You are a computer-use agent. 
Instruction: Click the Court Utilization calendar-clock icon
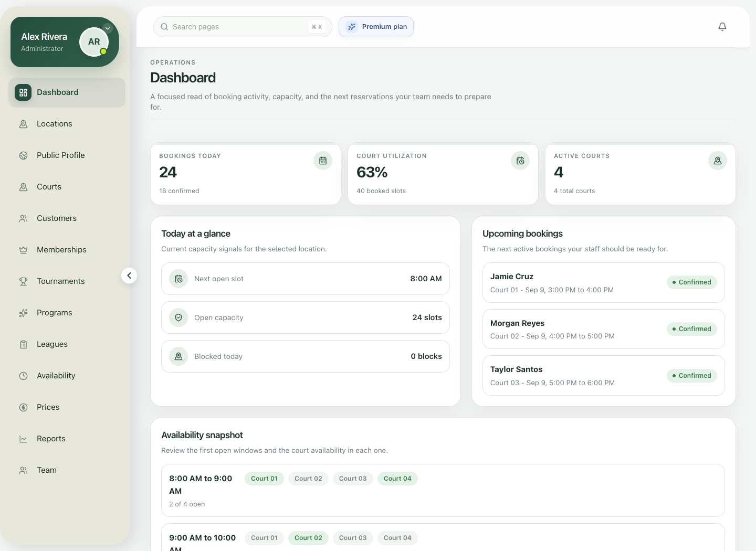520,161
